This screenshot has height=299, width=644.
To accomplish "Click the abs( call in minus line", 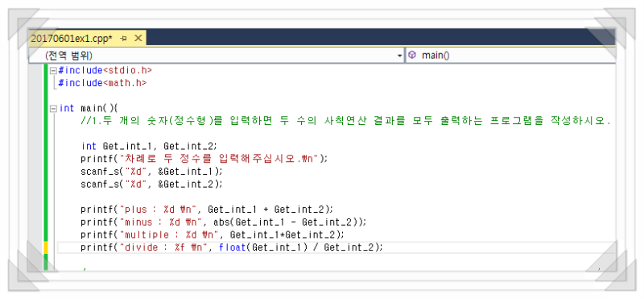I will (x=224, y=222).
